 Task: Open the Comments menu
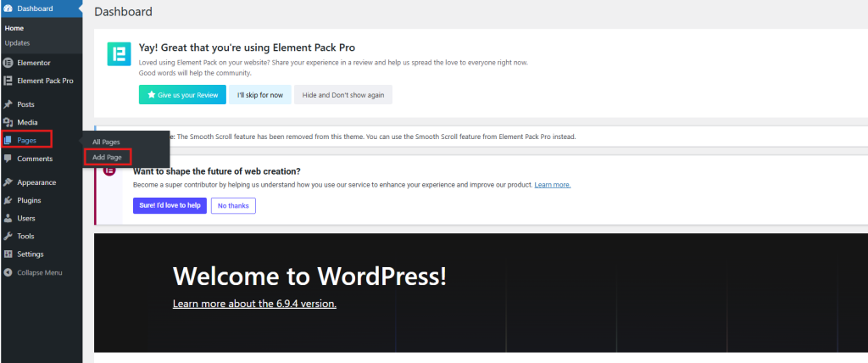(41, 159)
